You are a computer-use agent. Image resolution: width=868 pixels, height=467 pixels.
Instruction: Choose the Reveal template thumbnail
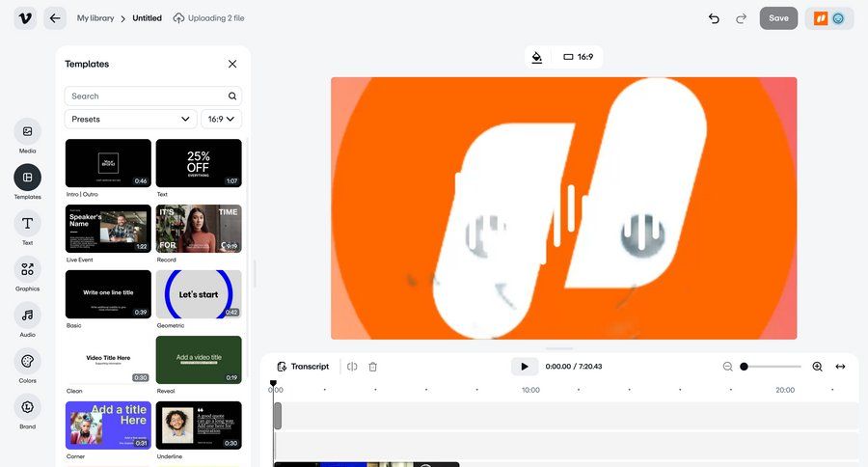(x=199, y=360)
